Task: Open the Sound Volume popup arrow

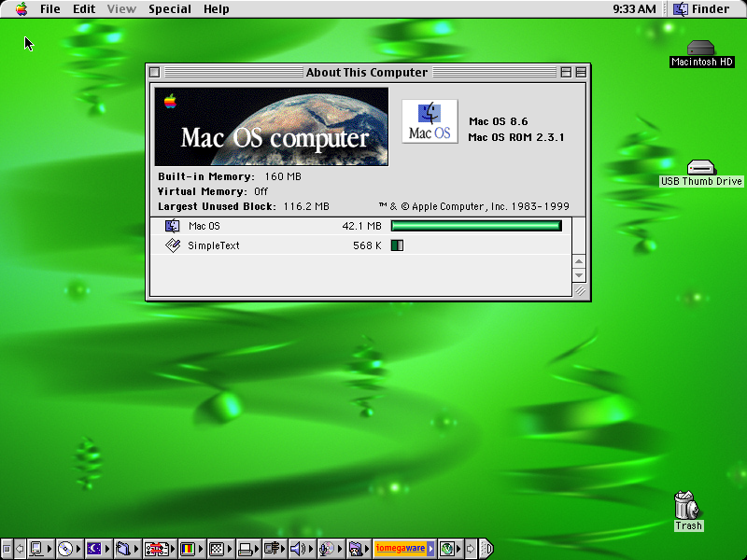Action: [311, 549]
